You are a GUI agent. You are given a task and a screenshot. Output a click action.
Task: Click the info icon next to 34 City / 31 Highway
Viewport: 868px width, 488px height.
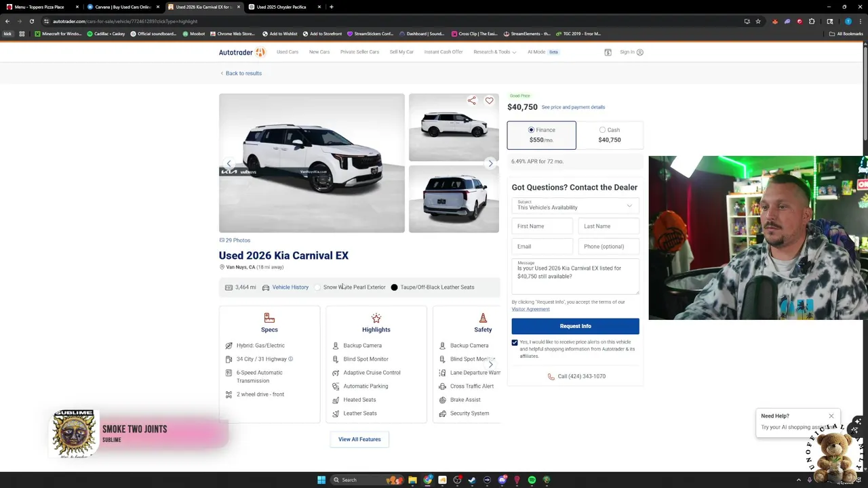click(290, 359)
